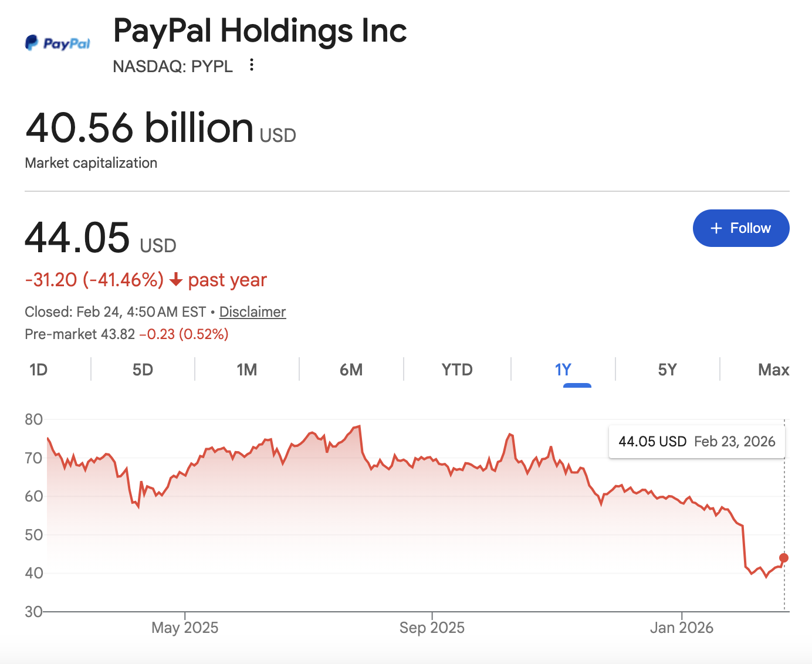Image resolution: width=812 pixels, height=664 pixels.
Task: Click the 44.05 USD chart tooltip
Action: pyautogui.click(x=696, y=442)
